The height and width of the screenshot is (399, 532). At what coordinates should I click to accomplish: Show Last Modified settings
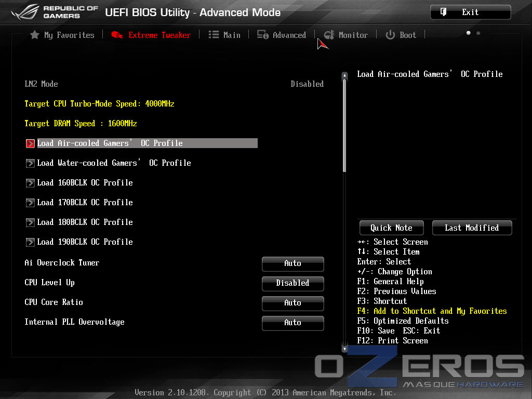click(472, 228)
